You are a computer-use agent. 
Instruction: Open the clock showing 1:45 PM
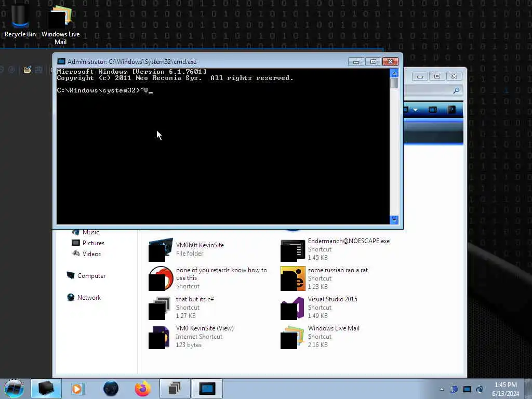(506, 389)
